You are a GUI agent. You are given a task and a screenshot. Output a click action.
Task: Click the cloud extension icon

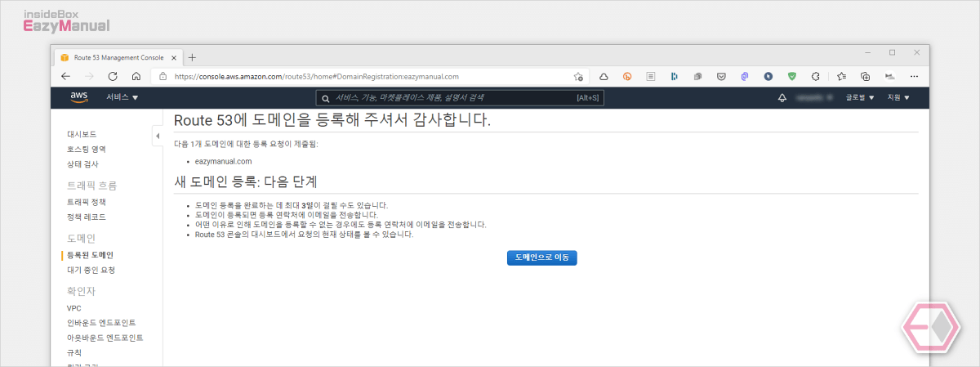tap(604, 76)
